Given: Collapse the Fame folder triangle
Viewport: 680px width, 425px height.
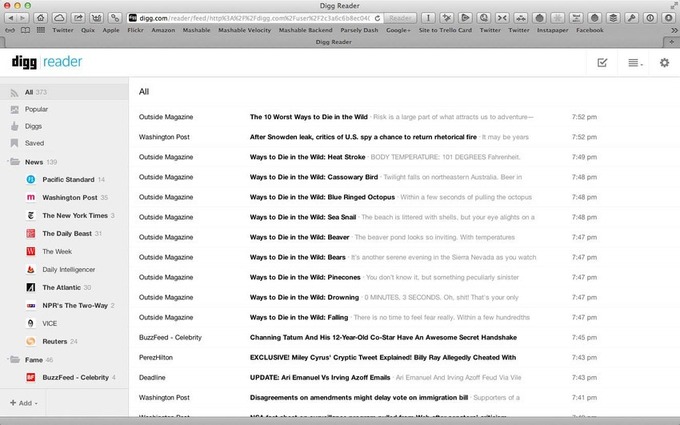Looking at the screenshot, I should tap(7, 360).
